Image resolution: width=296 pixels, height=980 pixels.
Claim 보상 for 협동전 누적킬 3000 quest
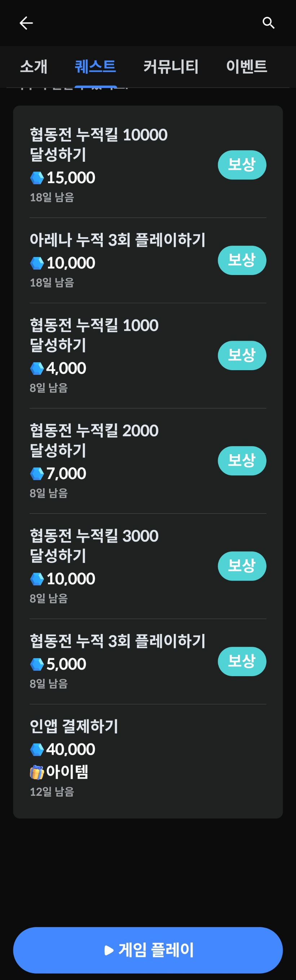[x=242, y=566]
